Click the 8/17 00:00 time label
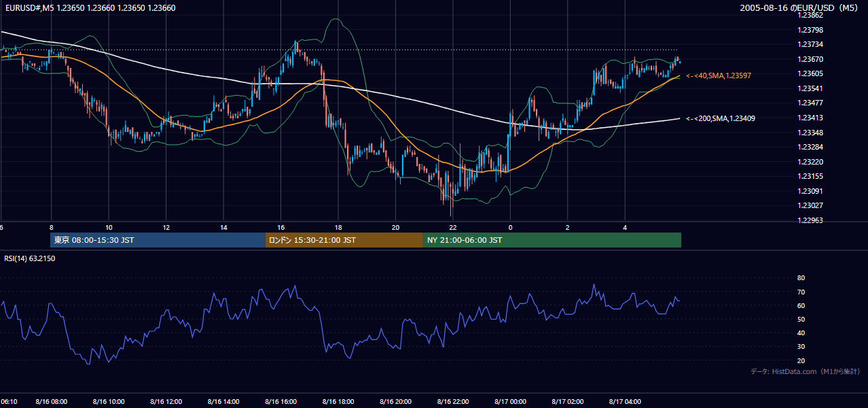This screenshot has width=868, height=408. (510, 402)
